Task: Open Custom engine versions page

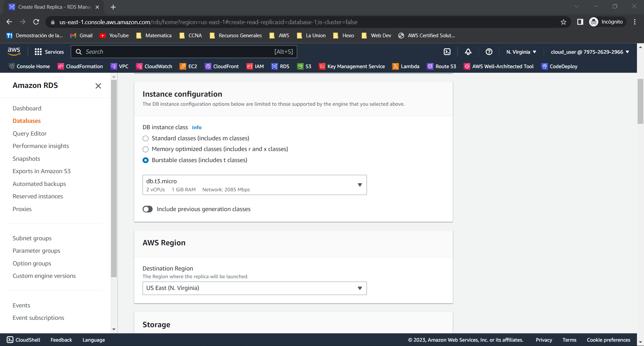Action: point(44,276)
